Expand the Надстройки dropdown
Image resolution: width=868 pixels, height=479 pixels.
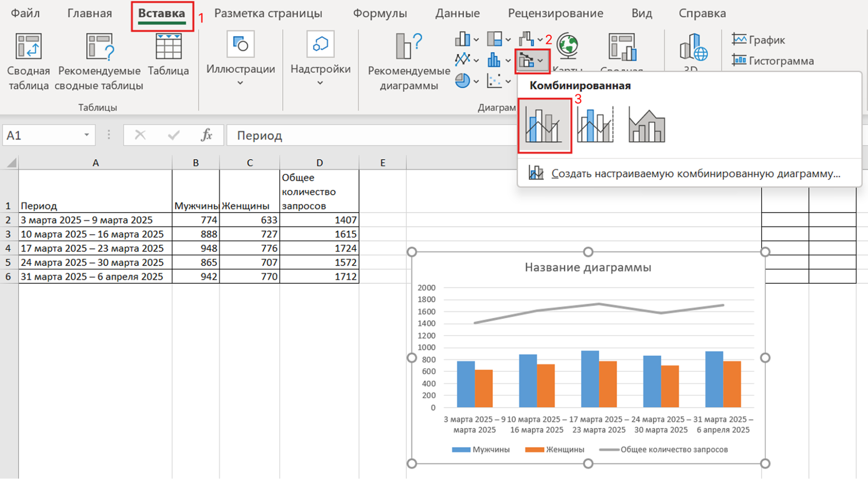click(x=320, y=83)
